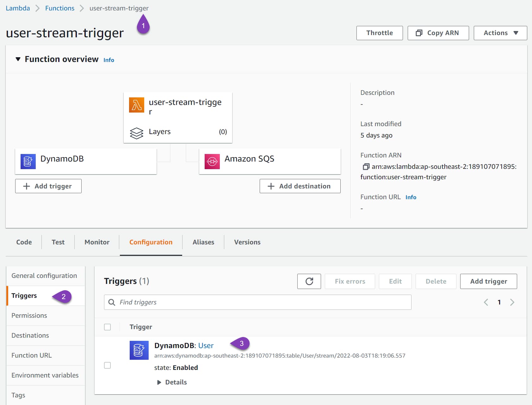
Task: Click the Trigger column header
Action: (x=141, y=327)
